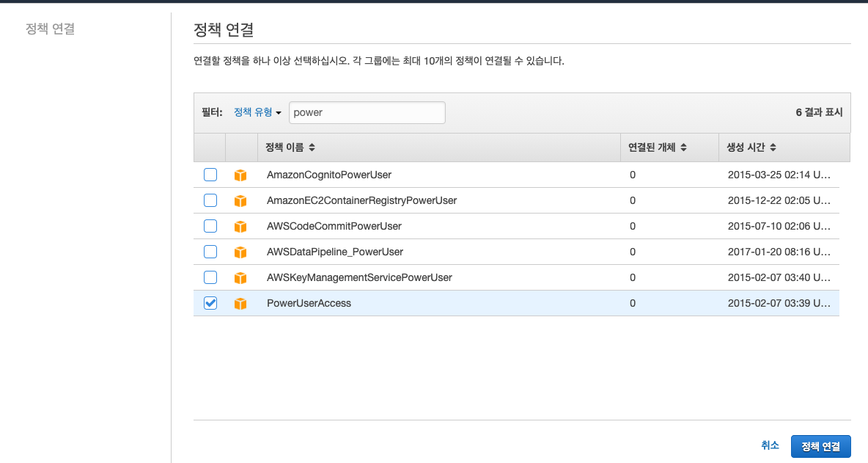Click AWSDataPipeline_PowerUser policy name
868x463 pixels.
335,252
